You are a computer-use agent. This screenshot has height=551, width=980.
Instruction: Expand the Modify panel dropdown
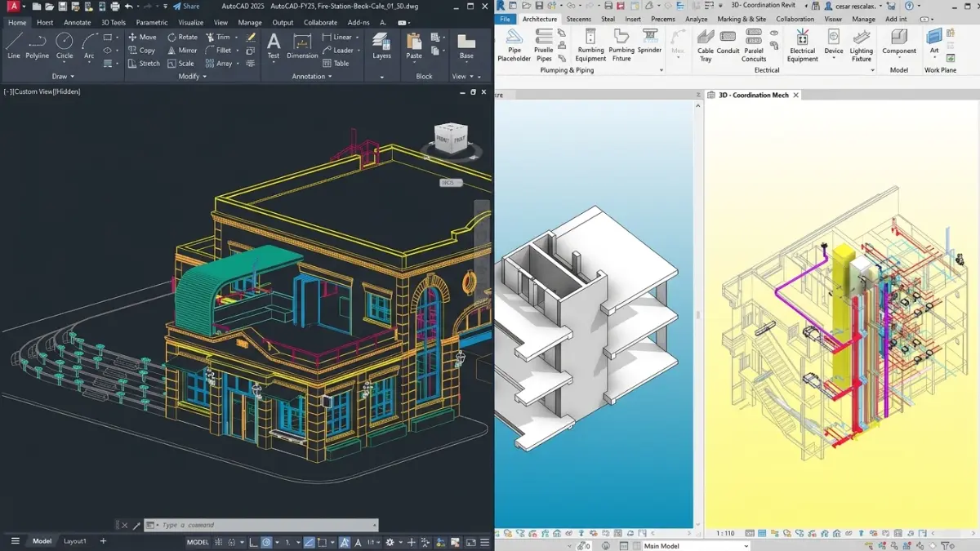[193, 77]
